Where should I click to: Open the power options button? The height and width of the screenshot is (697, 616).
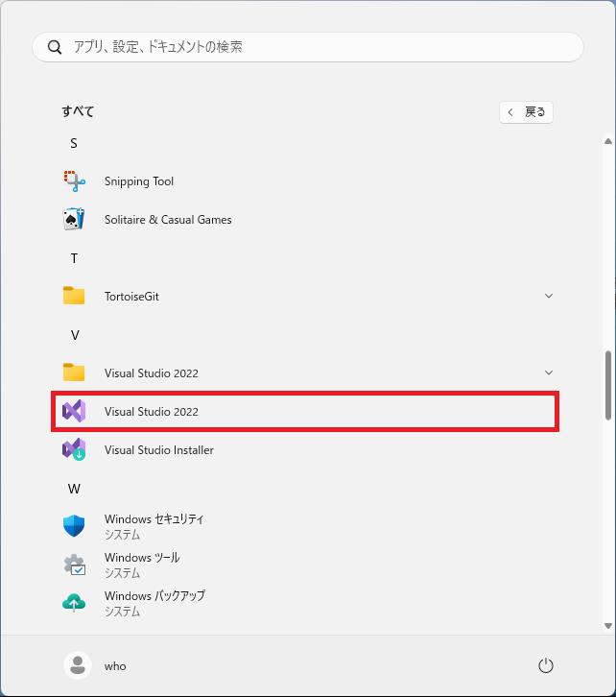pyautogui.click(x=546, y=665)
